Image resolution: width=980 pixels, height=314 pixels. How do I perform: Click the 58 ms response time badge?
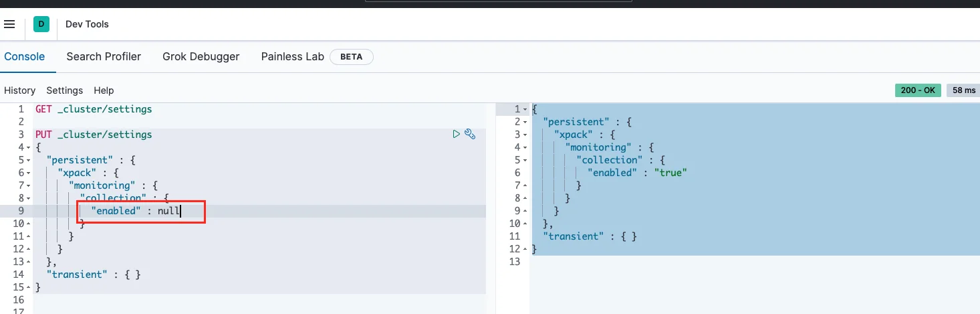963,90
